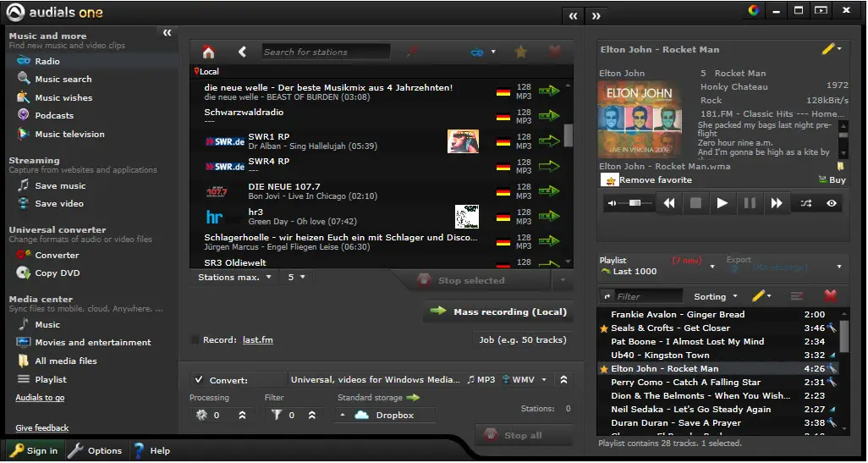Open the last.fm link
The height and width of the screenshot is (463, 868).
pos(258,340)
